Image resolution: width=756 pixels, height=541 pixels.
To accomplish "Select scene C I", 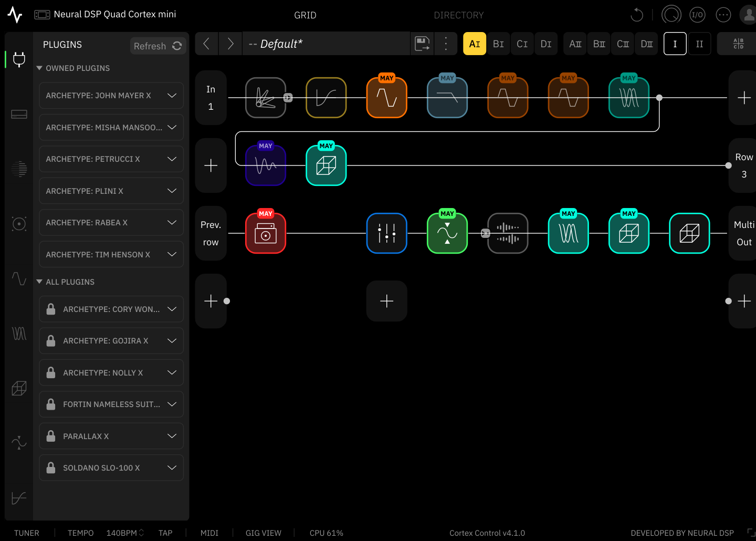I will click(x=522, y=44).
